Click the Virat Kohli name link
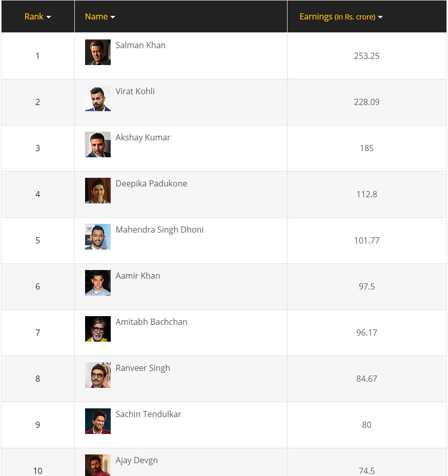This screenshot has height=476, width=448. pyautogui.click(x=135, y=91)
